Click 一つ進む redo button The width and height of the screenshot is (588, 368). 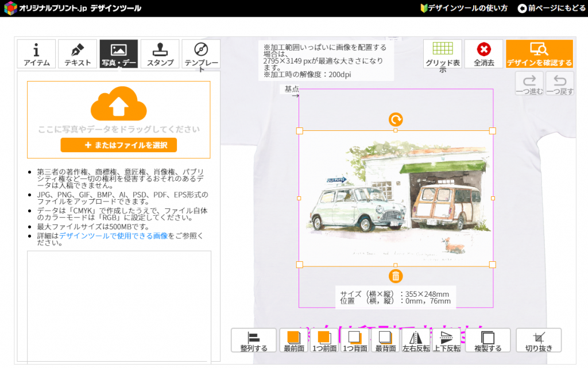pos(529,84)
